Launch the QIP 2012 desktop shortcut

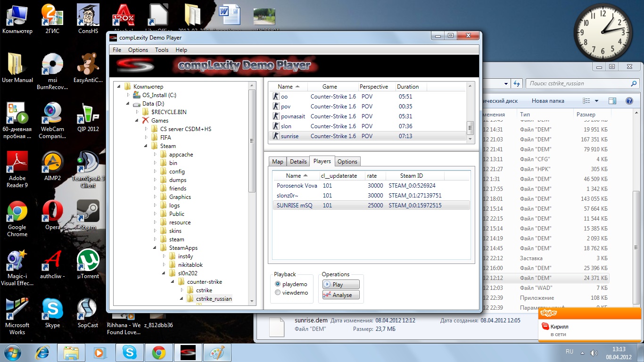coord(88,117)
